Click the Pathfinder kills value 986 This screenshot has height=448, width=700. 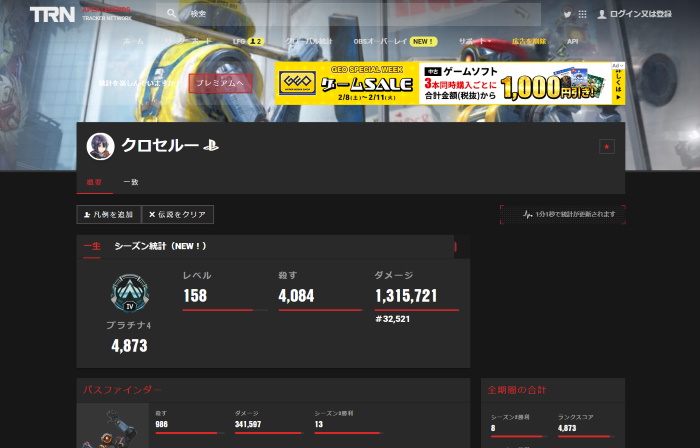click(162, 424)
